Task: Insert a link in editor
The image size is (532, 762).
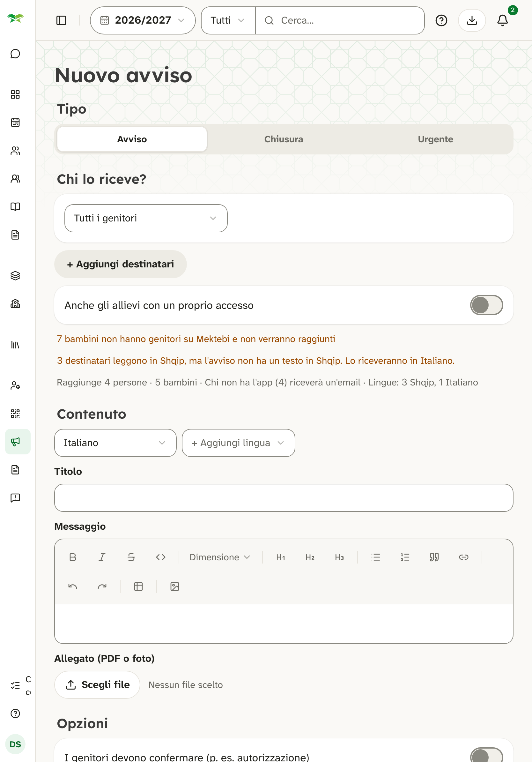Action: point(464,557)
